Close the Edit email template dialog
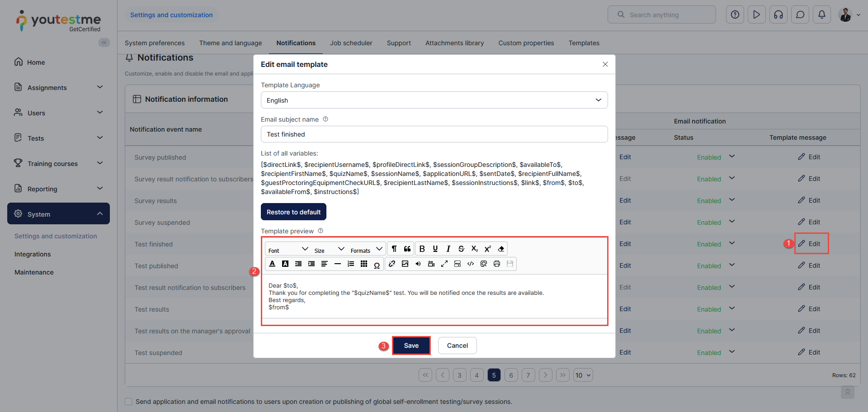Screen dimensions: 868x412 [605, 64]
